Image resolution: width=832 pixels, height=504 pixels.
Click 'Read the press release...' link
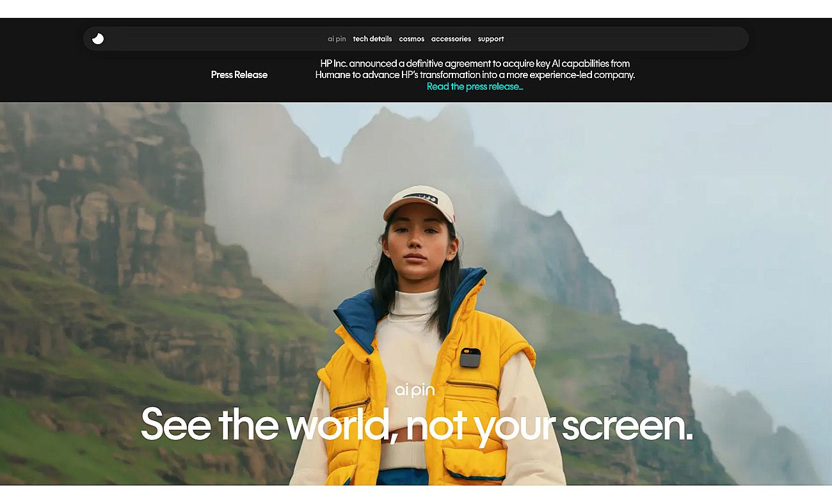pyautogui.click(x=475, y=87)
